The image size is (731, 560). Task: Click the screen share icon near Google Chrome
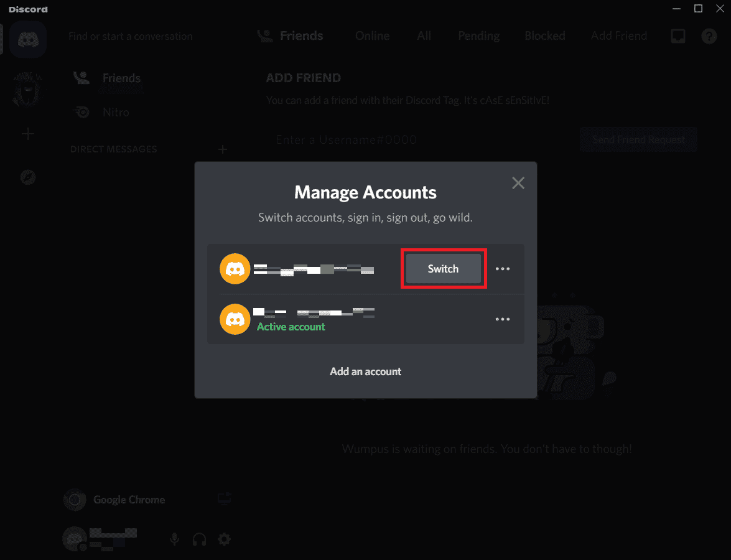tap(223, 498)
